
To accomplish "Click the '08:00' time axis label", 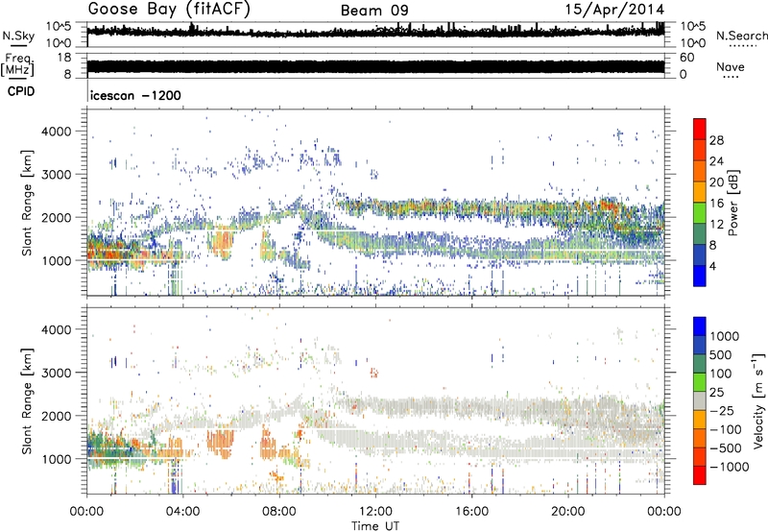I will [278, 512].
